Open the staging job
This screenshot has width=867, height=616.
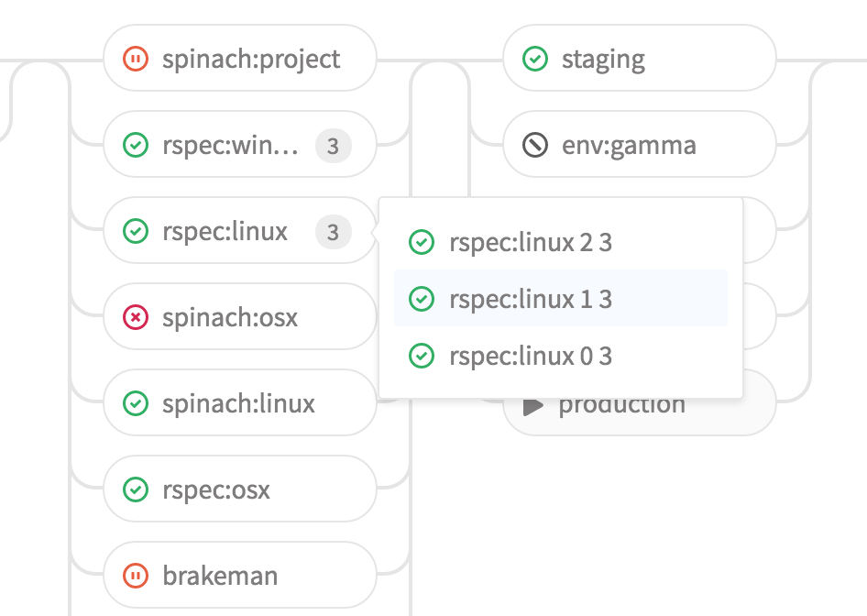coord(603,58)
